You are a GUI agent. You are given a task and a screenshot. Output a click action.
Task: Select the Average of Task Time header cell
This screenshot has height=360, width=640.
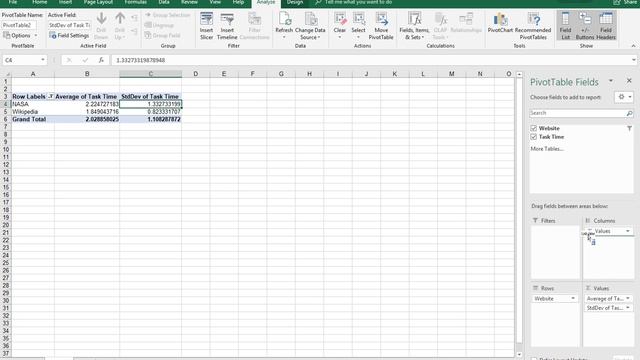tap(87, 97)
